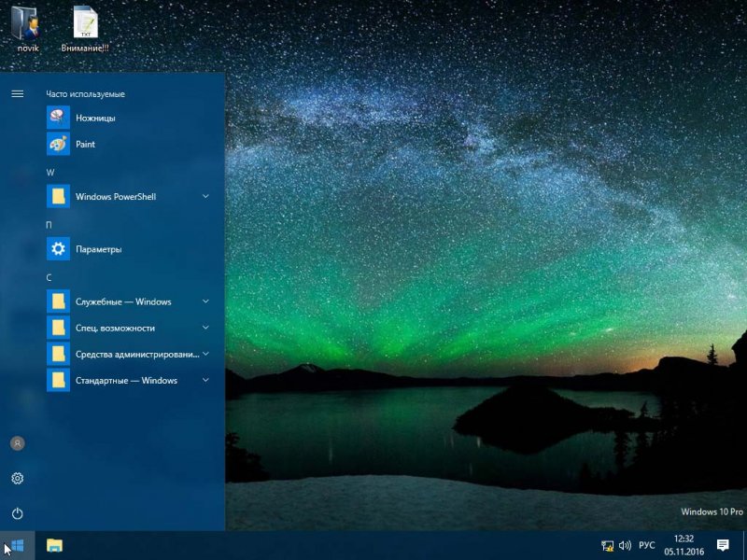The height and width of the screenshot is (560, 747).
Task: Expand Спец. возможности chevron
Action: coord(205,328)
